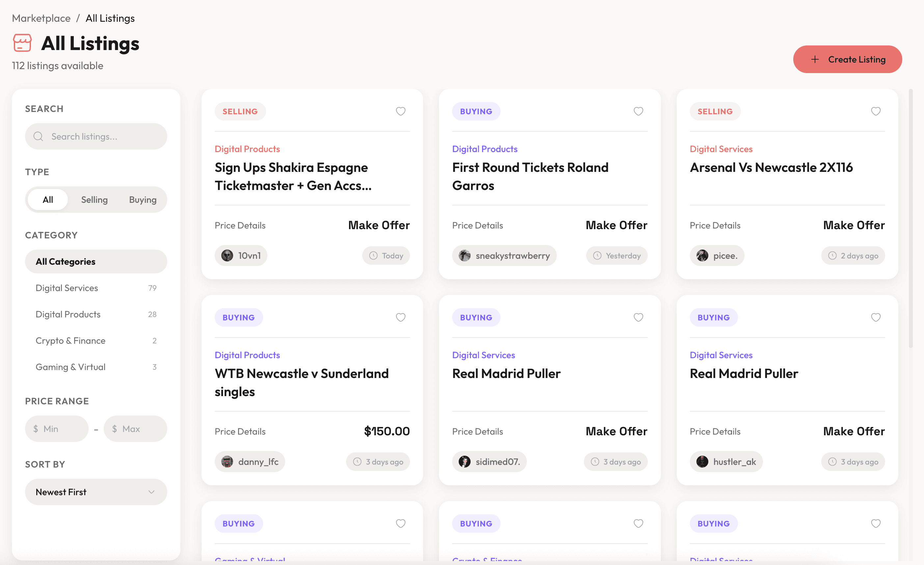Favorite sidimed07's Real Madrid Puller listing
This screenshot has width=924, height=565.
[x=638, y=317]
